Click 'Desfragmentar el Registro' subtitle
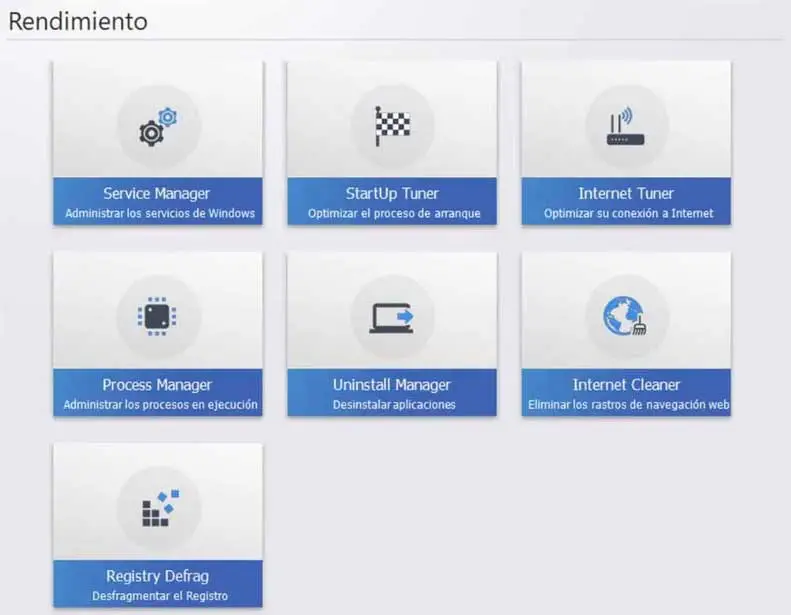This screenshot has height=615, width=791. click(x=160, y=596)
